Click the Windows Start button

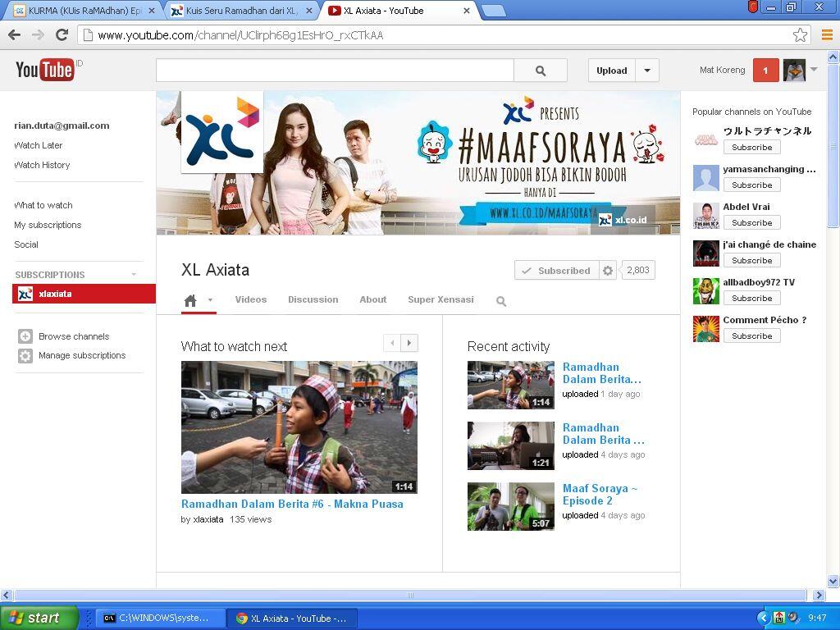click(x=39, y=618)
